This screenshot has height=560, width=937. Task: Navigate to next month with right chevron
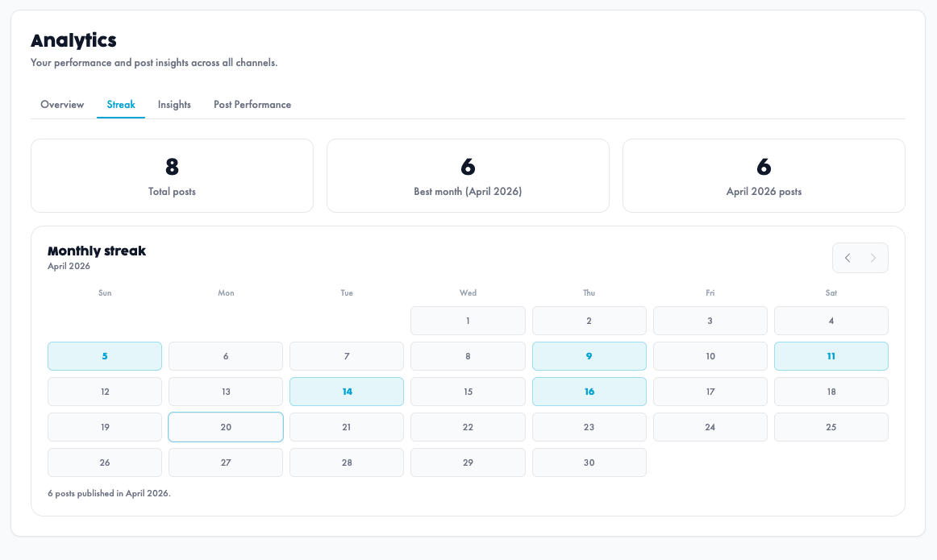click(873, 257)
